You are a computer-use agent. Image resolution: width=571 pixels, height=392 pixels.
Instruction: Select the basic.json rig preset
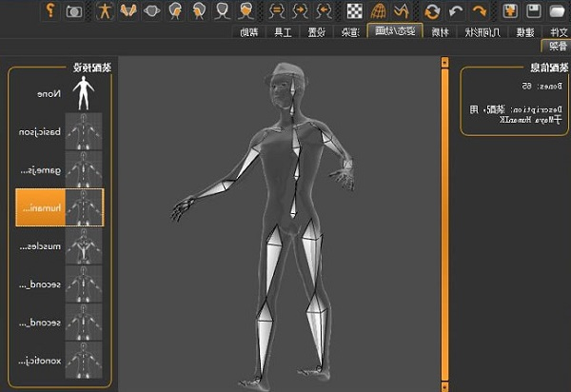click(x=59, y=131)
